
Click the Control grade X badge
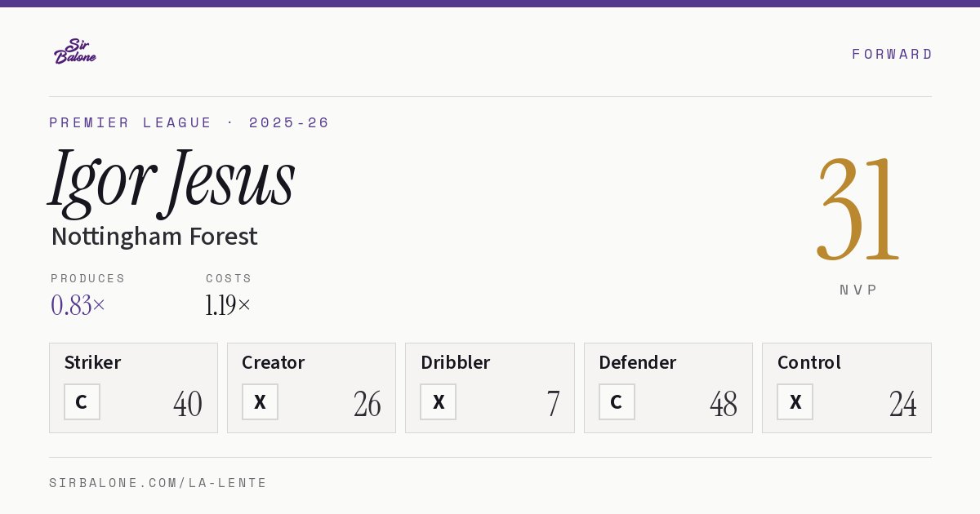(x=795, y=402)
